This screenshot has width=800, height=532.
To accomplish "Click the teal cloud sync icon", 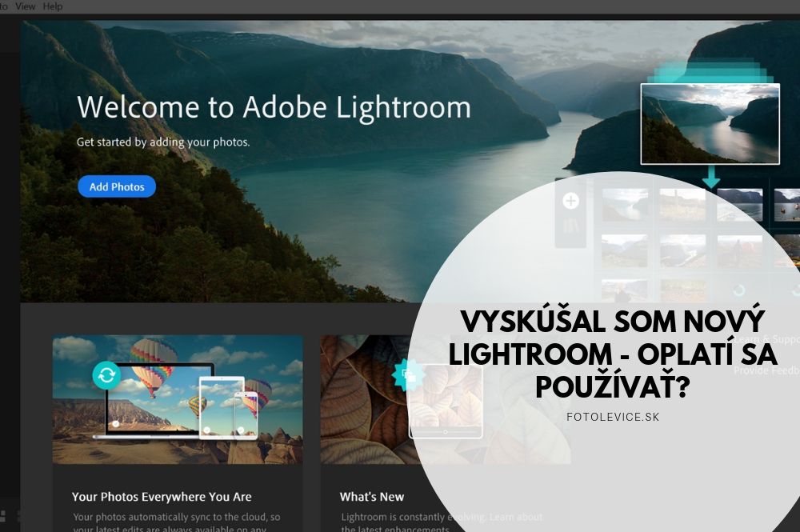I will [106, 375].
